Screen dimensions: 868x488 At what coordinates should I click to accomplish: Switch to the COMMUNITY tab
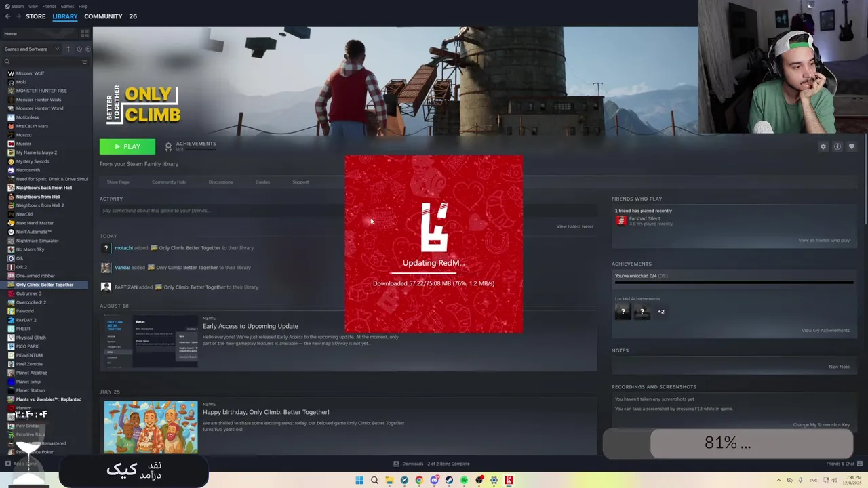coord(103,16)
